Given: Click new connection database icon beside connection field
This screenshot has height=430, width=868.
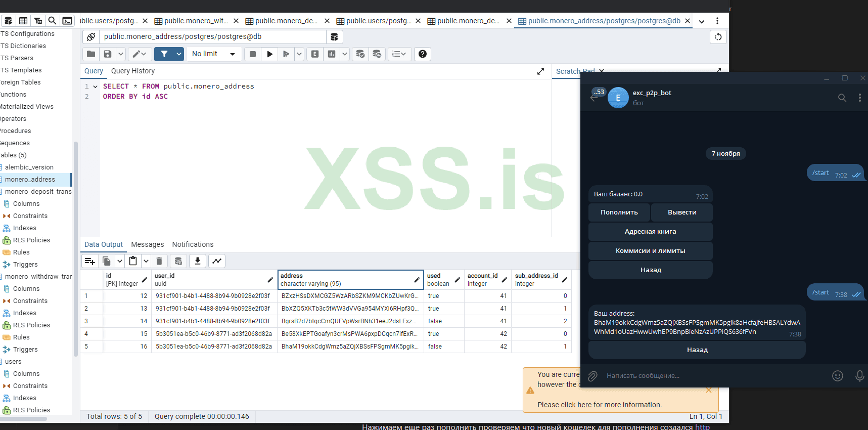Looking at the screenshot, I should pos(334,37).
